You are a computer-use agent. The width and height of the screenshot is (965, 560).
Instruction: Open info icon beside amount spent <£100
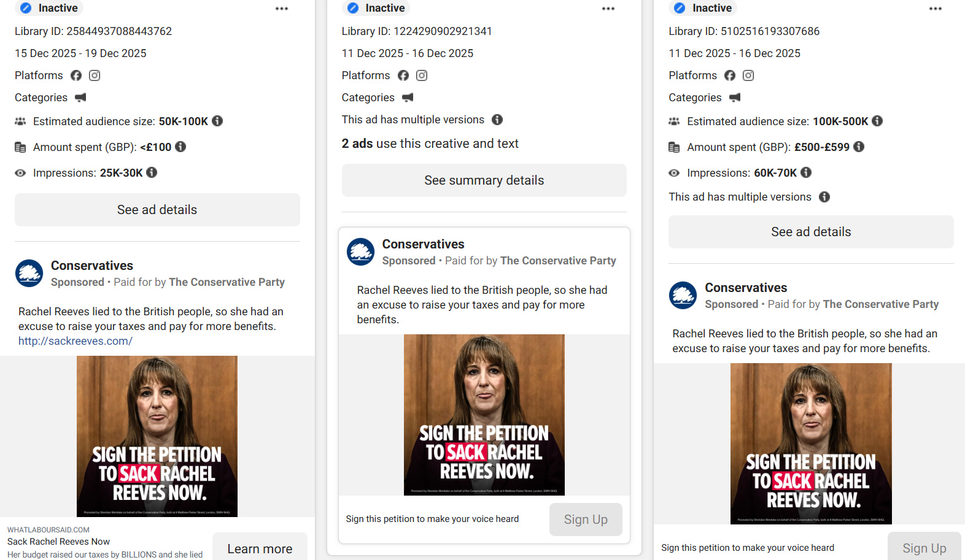[180, 147]
